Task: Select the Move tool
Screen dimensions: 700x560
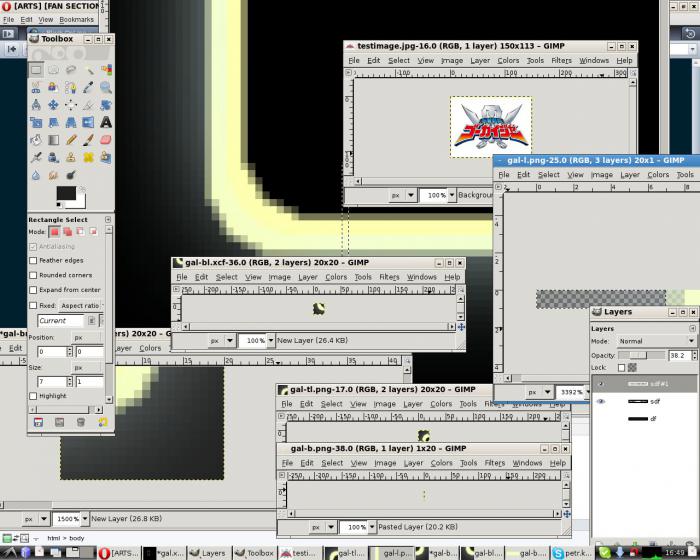Action: (54, 104)
